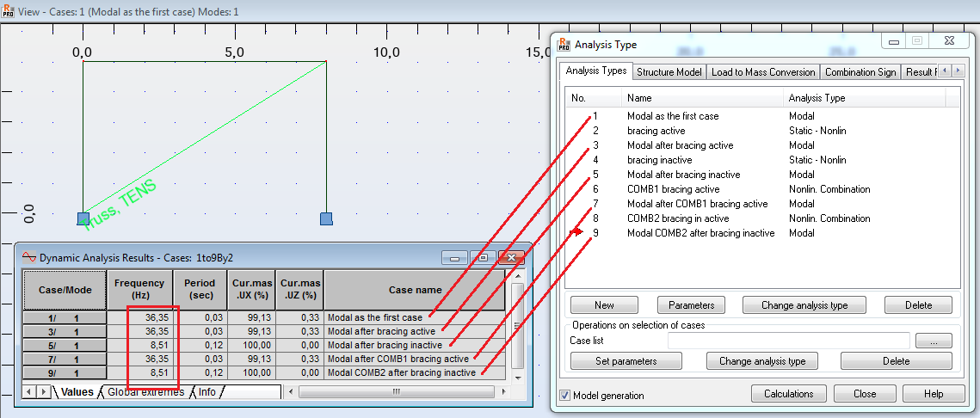
Task: Open the Combination Sign tab
Action: (860, 72)
